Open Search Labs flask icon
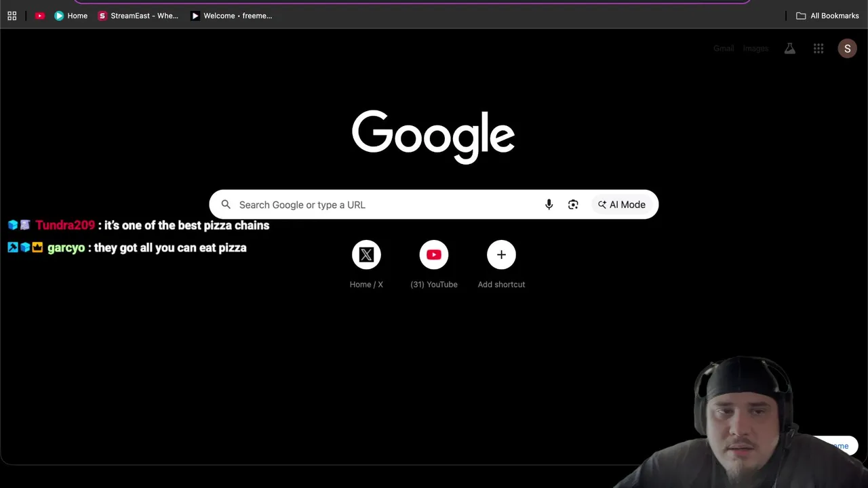Viewport: 868px width, 488px height. point(790,49)
